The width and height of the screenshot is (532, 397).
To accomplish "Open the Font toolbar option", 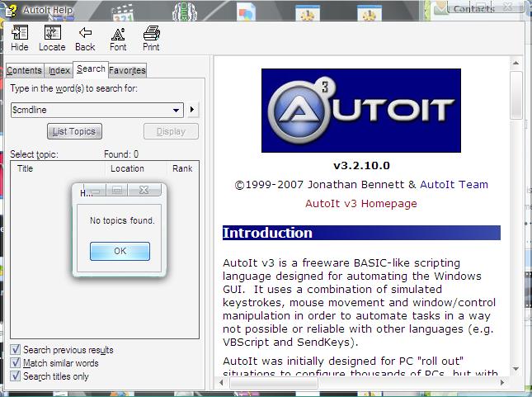I will click(118, 38).
